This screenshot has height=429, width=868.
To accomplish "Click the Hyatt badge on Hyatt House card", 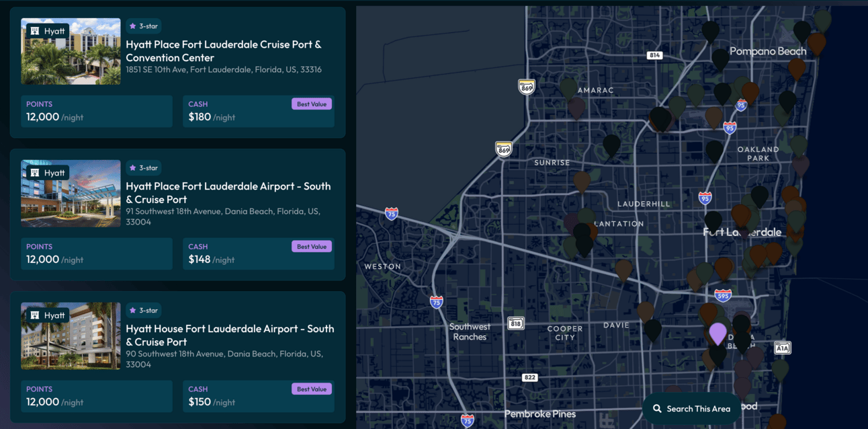I will tap(48, 315).
